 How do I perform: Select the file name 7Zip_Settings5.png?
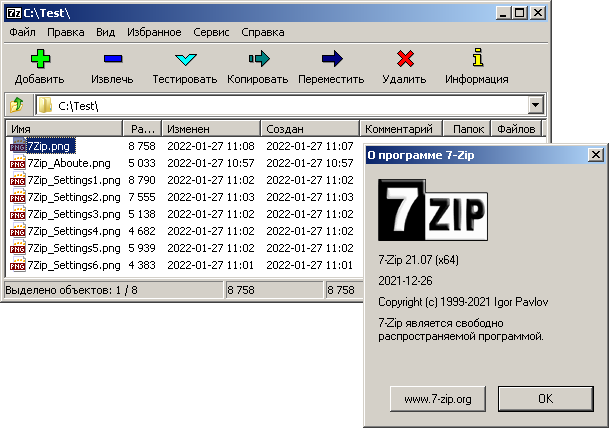click(x=74, y=248)
